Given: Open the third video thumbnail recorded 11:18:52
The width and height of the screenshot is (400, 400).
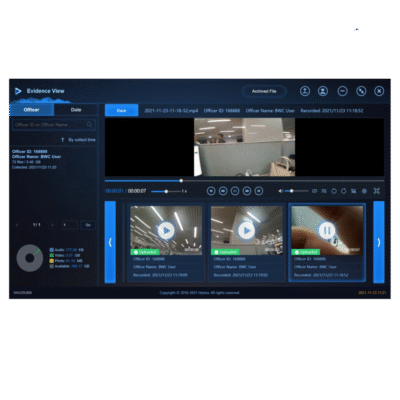Looking at the screenshot, I should (x=327, y=243).
